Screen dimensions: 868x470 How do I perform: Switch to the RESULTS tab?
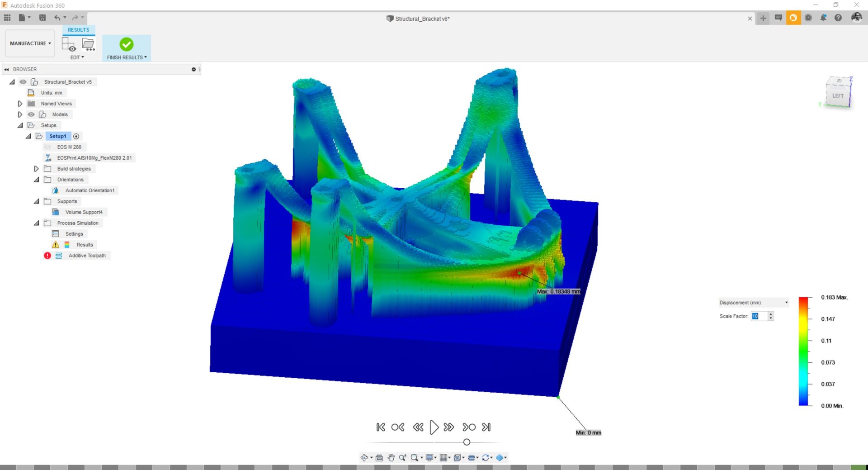[78, 29]
